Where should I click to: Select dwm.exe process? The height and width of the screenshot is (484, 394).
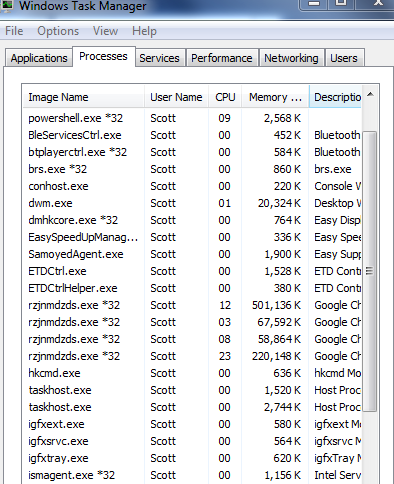(192, 203)
